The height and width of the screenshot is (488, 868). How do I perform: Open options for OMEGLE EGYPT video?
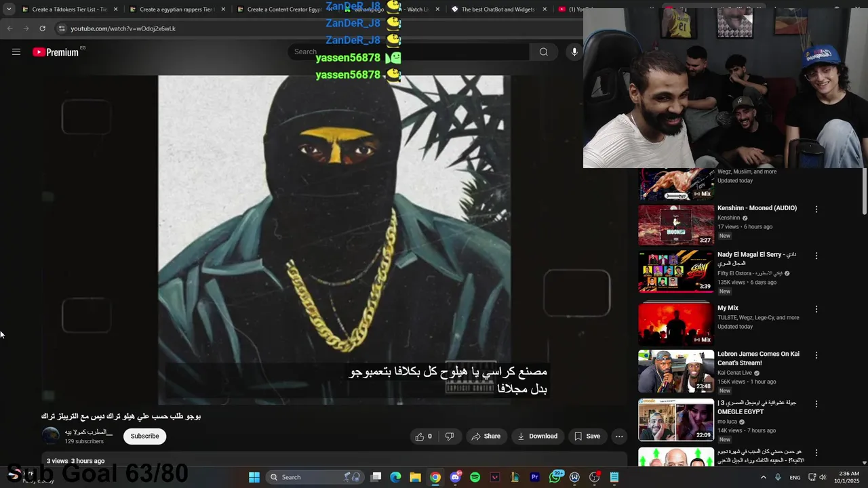coord(816,404)
